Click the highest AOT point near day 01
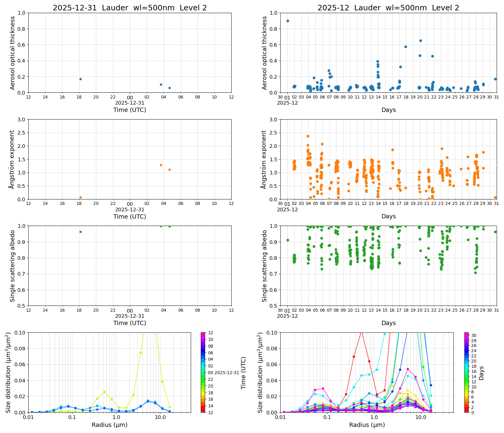The image size is (504, 433). (287, 21)
